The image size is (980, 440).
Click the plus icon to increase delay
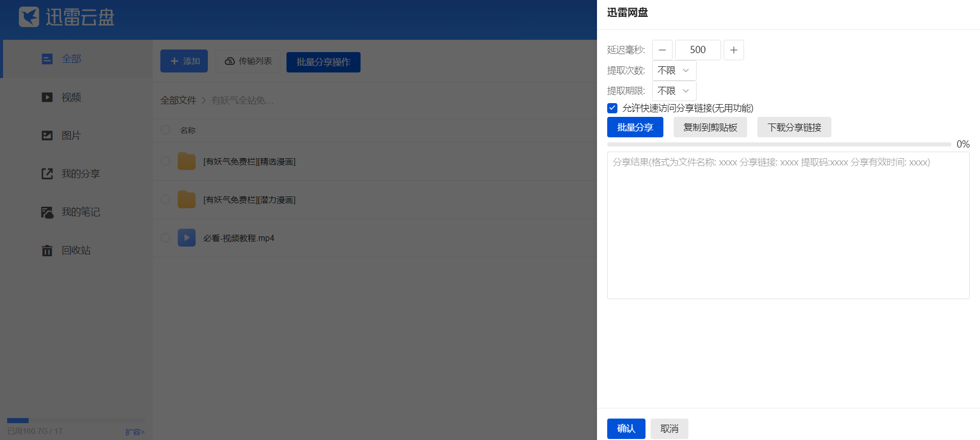[733, 50]
